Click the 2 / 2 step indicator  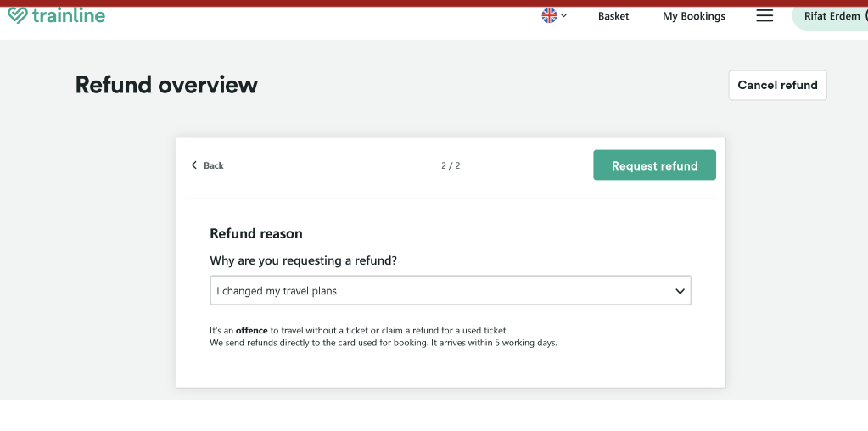[x=451, y=165]
